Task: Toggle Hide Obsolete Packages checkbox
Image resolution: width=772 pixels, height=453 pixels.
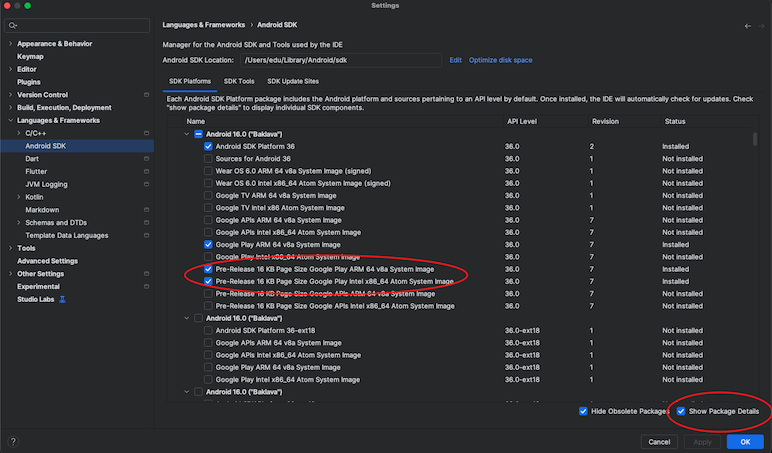Action: click(583, 411)
